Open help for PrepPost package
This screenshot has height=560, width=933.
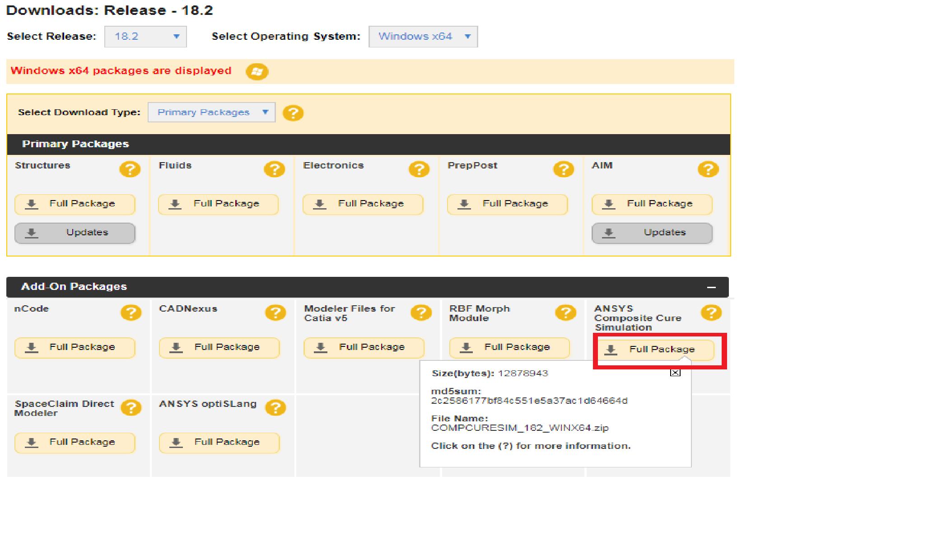point(564,169)
